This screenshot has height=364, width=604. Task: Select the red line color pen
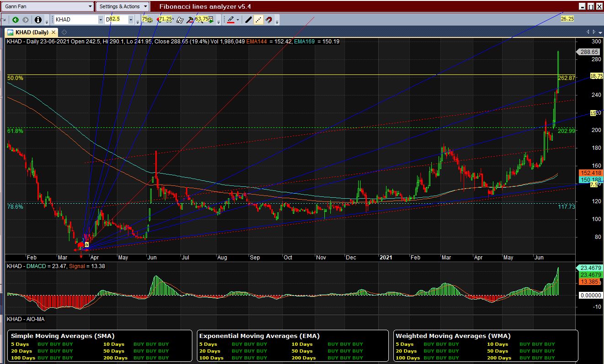coord(231,20)
